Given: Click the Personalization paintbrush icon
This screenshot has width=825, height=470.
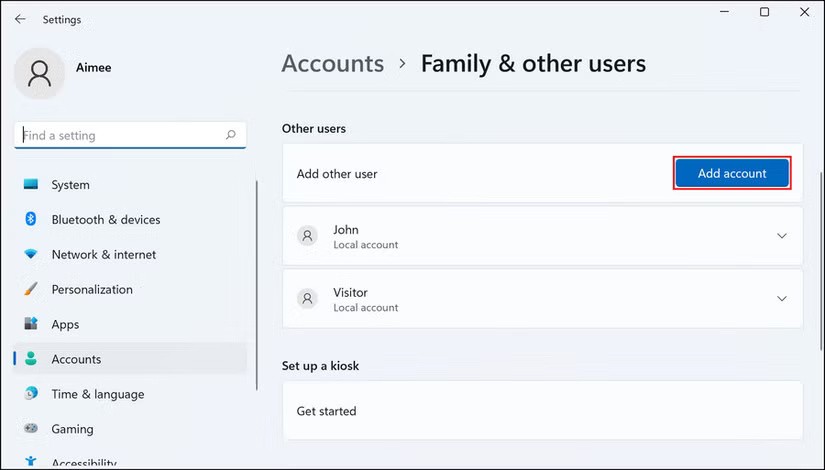Looking at the screenshot, I should tap(31, 290).
